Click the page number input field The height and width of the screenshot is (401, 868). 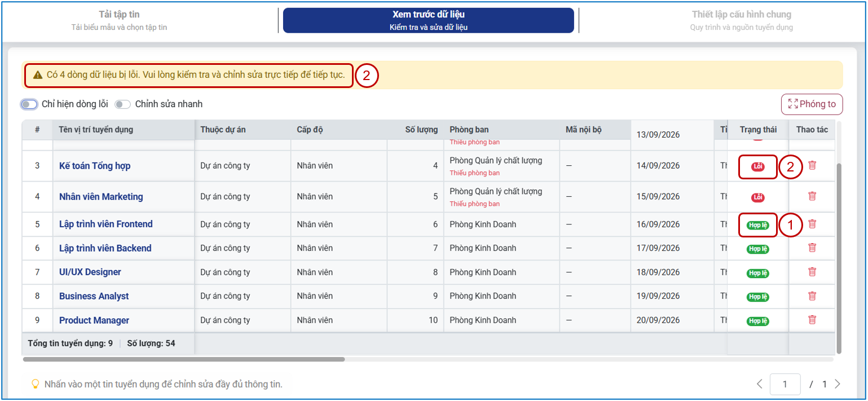(785, 384)
